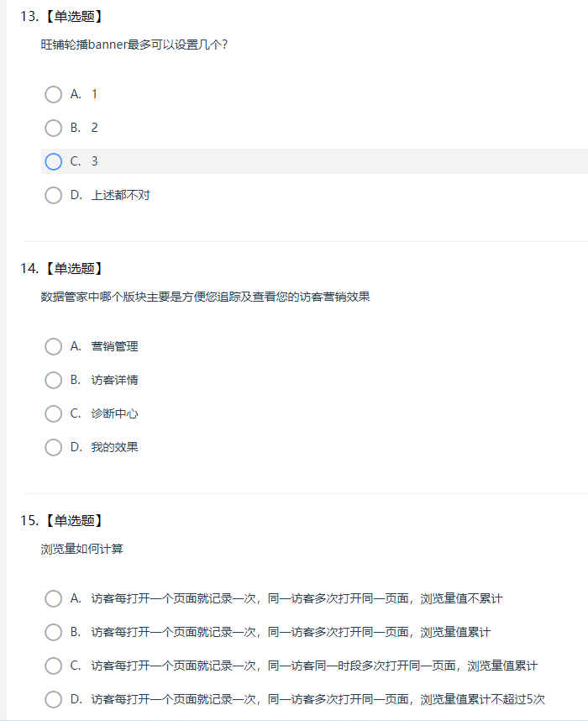Click the heading 15.【单选题】
588x721 pixels.
point(62,520)
